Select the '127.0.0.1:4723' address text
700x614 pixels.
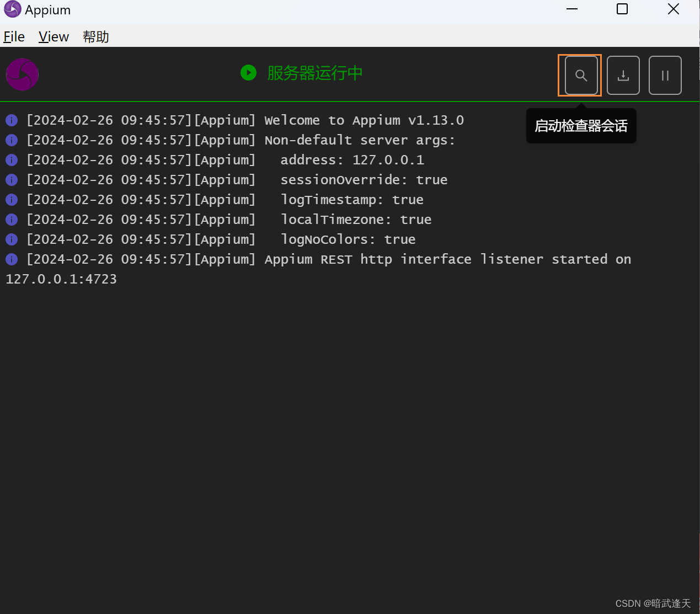(x=61, y=279)
